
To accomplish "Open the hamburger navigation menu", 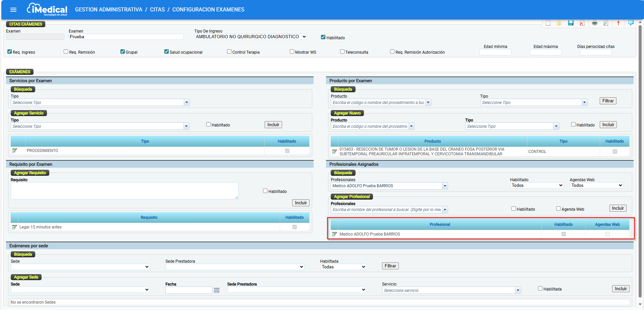I will click(x=13, y=10).
